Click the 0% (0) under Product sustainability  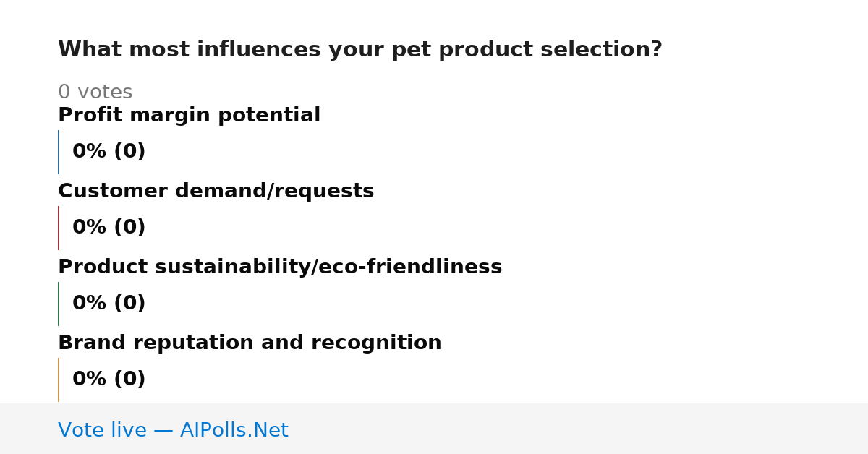(109, 304)
